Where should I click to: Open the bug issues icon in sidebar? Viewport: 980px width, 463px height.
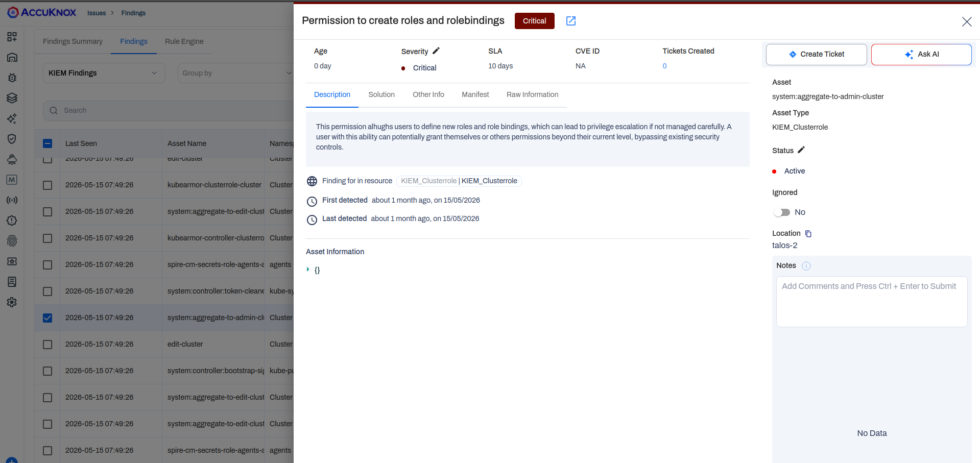pyautogui.click(x=12, y=78)
